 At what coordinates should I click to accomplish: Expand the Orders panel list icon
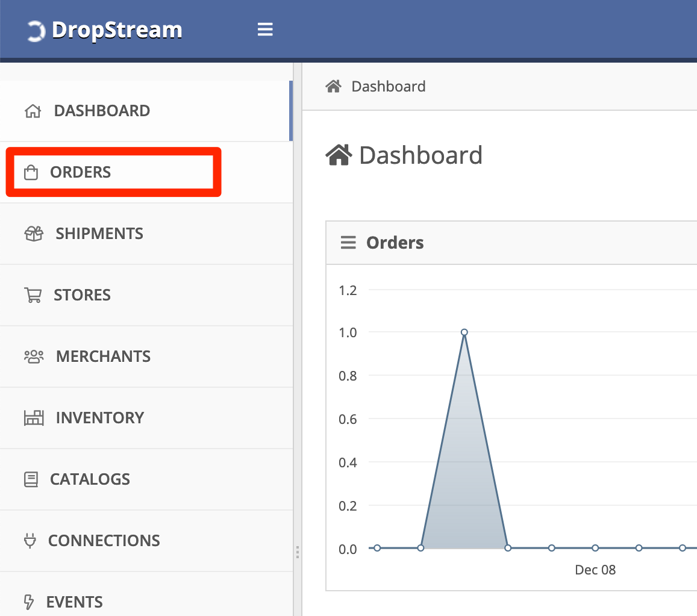pyautogui.click(x=348, y=243)
